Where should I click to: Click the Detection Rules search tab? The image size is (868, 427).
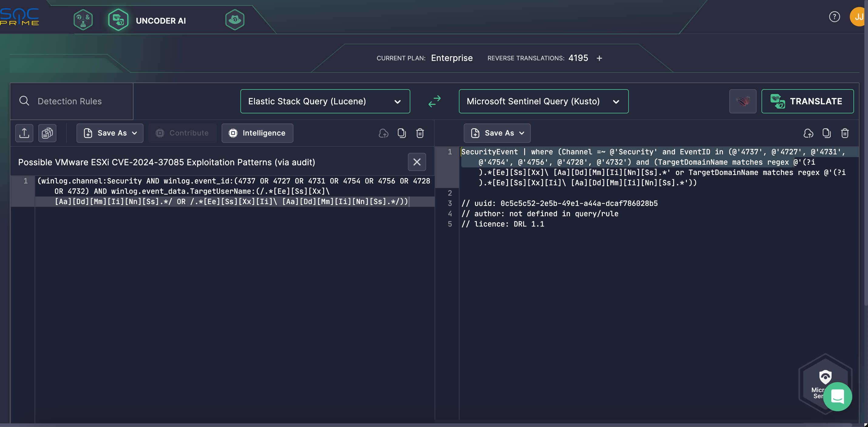(x=71, y=101)
